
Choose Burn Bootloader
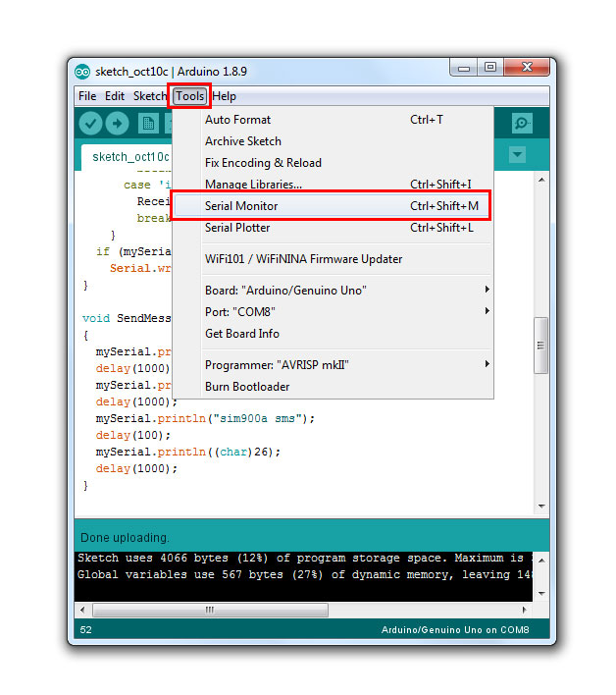[x=333, y=387]
